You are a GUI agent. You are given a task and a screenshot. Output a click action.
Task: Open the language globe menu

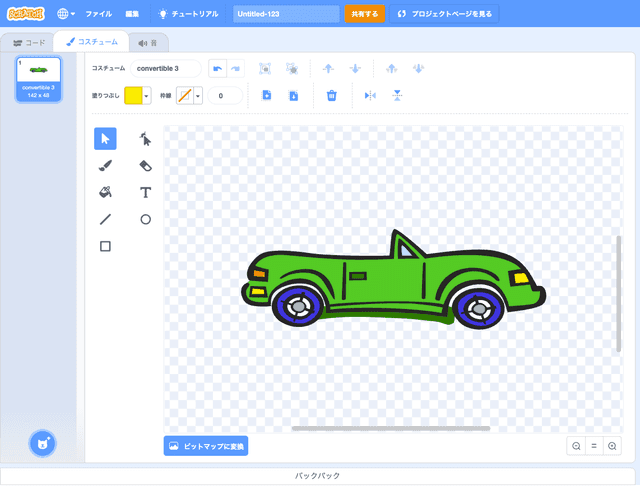66,15
